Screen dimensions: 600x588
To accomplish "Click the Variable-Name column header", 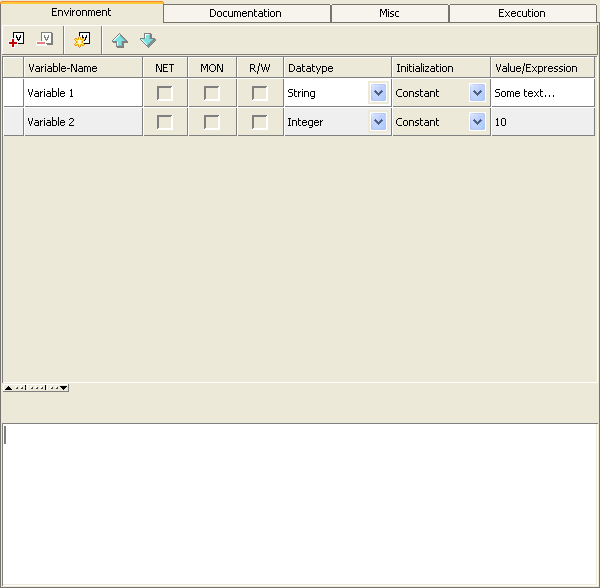I will click(83, 68).
